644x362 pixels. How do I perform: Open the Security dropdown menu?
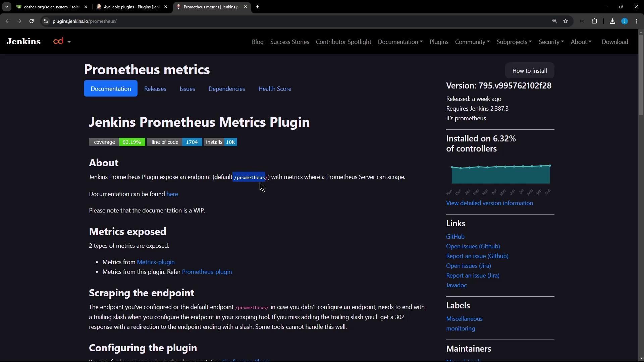click(x=551, y=42)
